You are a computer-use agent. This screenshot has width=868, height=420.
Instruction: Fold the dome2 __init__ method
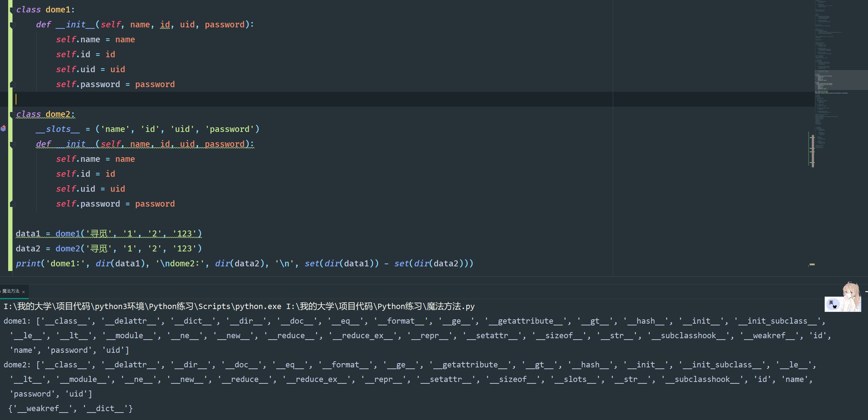pos(12,144)
